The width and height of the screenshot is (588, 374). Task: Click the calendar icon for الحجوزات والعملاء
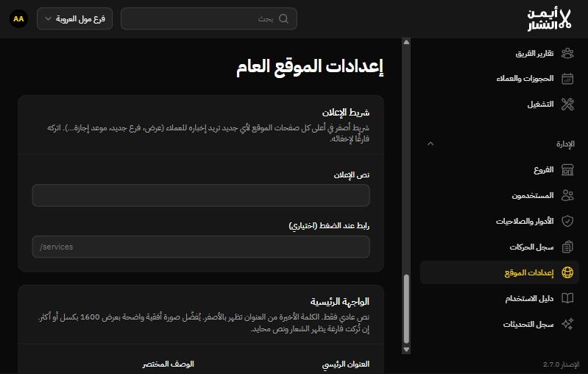click(567, 79)
